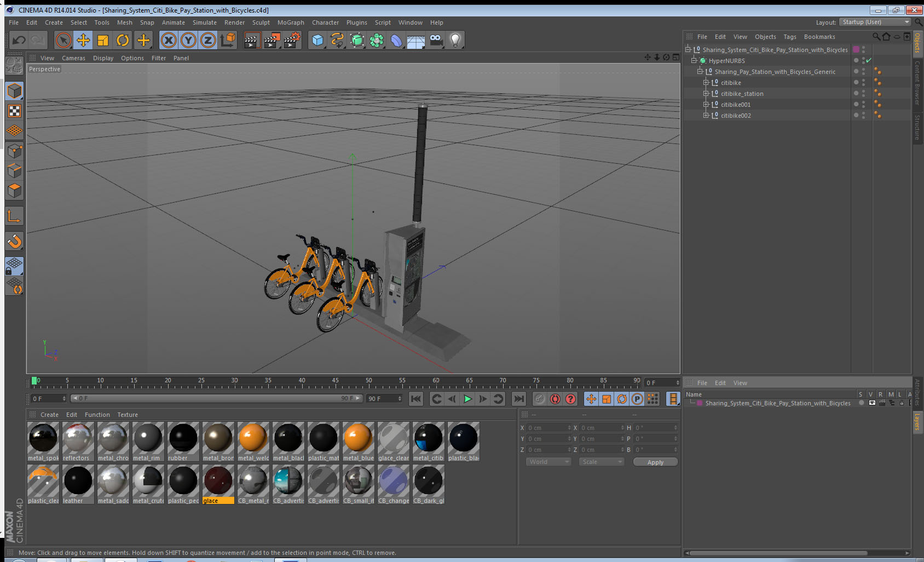Activate the Move tool in top toolbar

83,40
